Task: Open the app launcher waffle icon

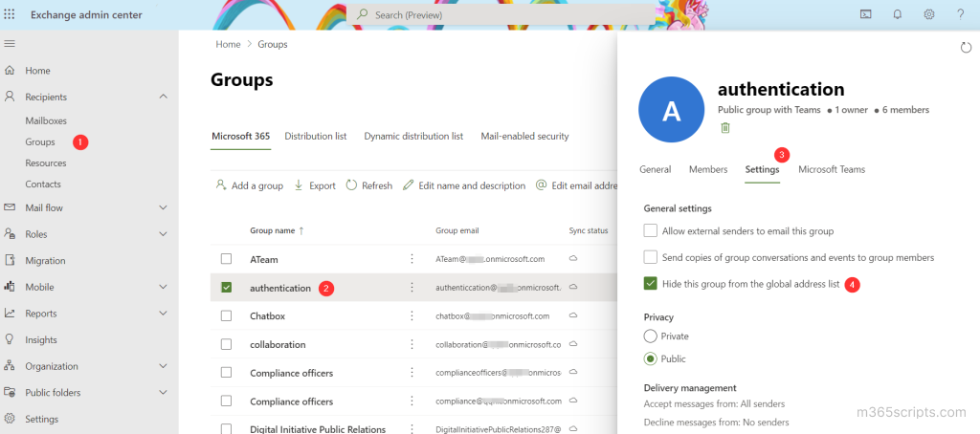Action: [x=10, y=14]
